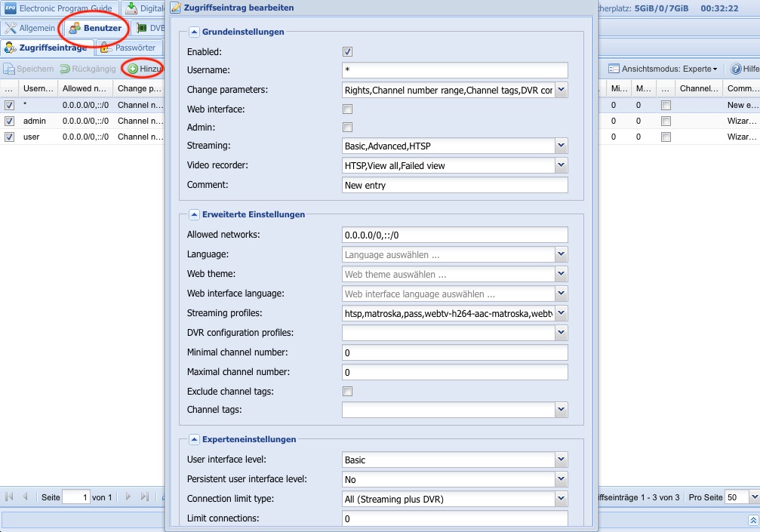Toggle the checked box in the * row
This screenshot has height=532, width=760.
pos(9,105)
